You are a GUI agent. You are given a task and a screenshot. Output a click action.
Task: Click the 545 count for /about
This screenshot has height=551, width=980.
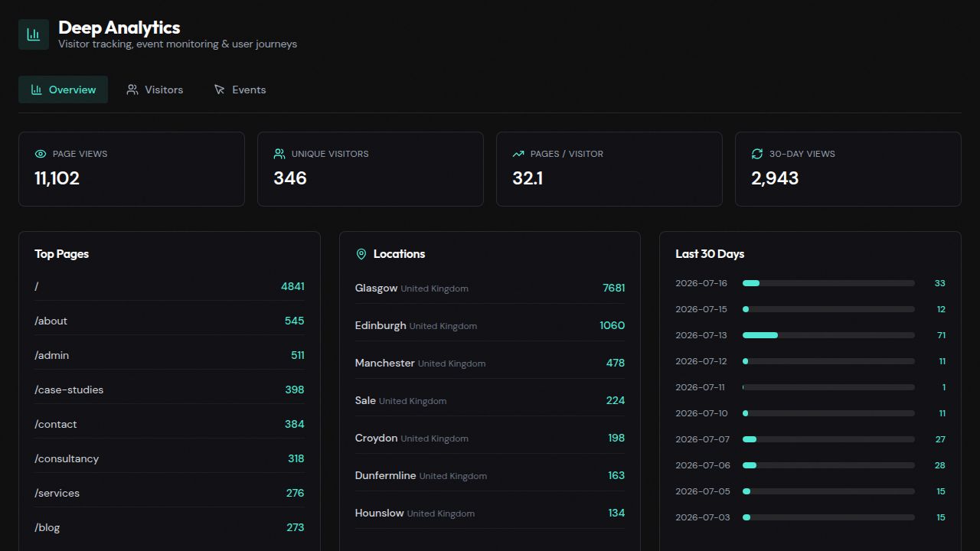[295, 321]
